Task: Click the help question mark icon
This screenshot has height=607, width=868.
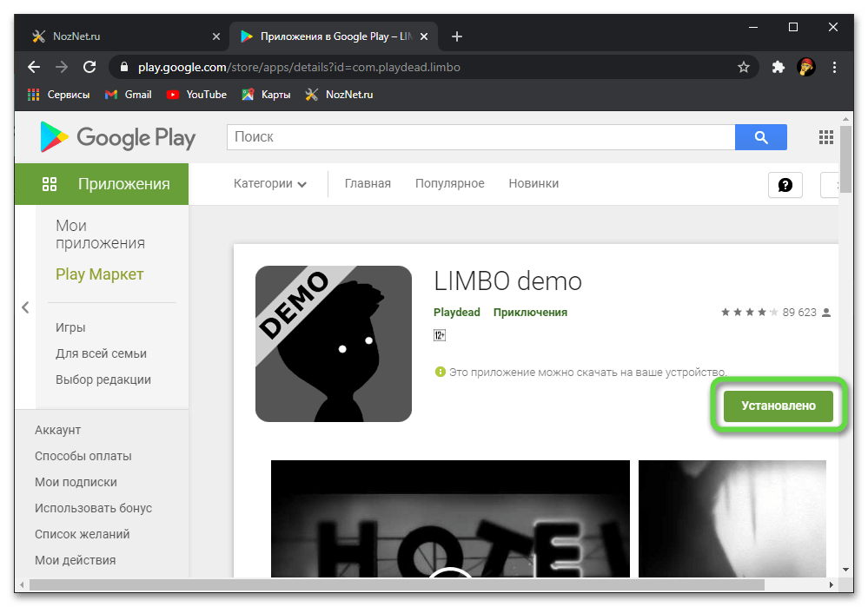Action: coord(785,184)
